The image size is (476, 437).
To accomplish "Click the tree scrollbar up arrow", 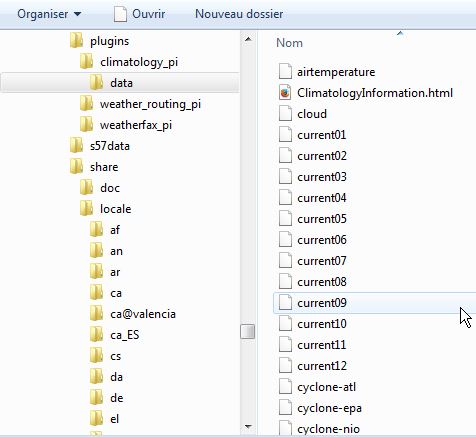I will (x=248, y=39).
